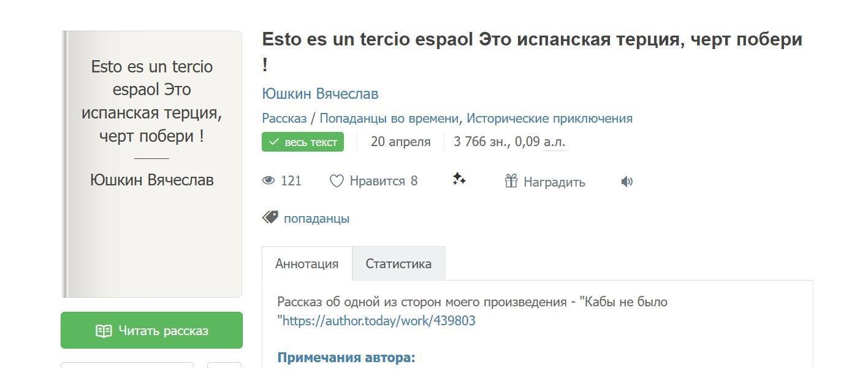868x383 pixels.
Task: Switch to the Статистика tab
Action: pyautogui.click(x=398, y=264)
